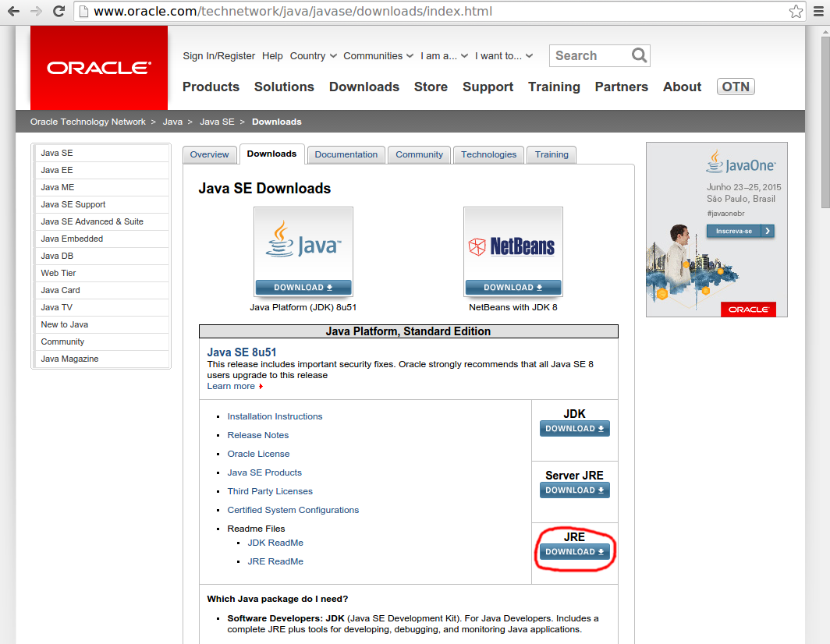Switch to the Technologies tab
This screenshot has width=830, height=644.
[x=488, y=154]
